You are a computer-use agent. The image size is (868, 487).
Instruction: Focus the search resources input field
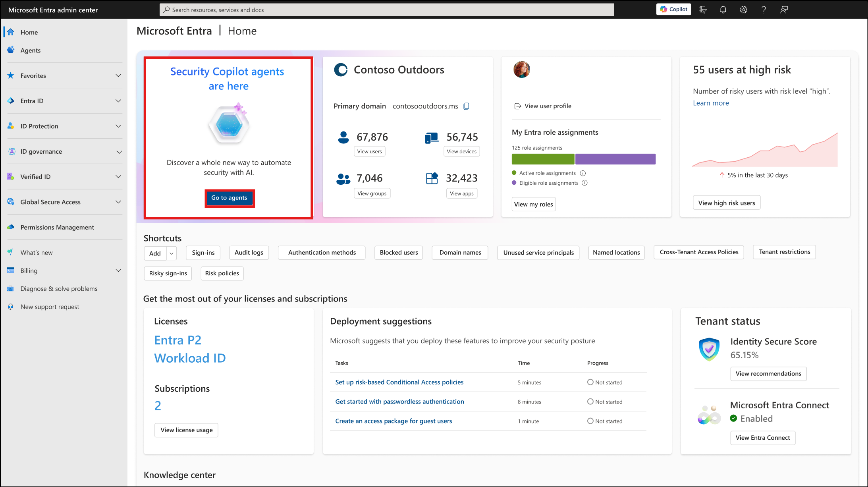387,10
